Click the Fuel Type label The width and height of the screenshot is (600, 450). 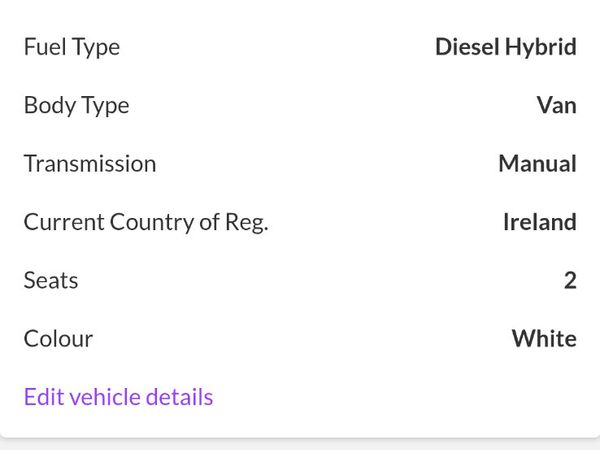(x=72, y=47)
